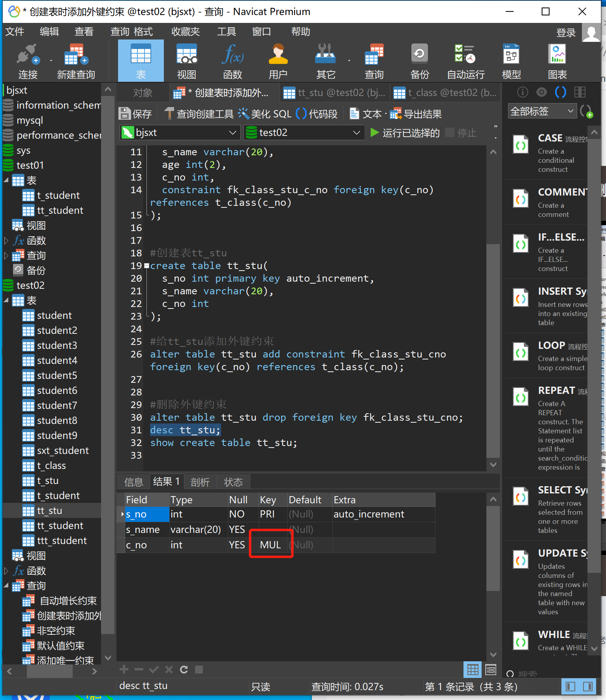Select the mysql database
Image resolution: width=606 pixels, height=700 pixels.
(29, 120)
